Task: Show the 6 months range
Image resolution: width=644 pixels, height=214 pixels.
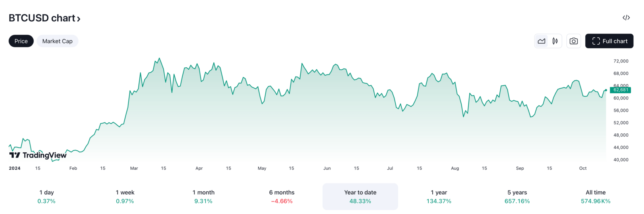Action: [282, 197]
